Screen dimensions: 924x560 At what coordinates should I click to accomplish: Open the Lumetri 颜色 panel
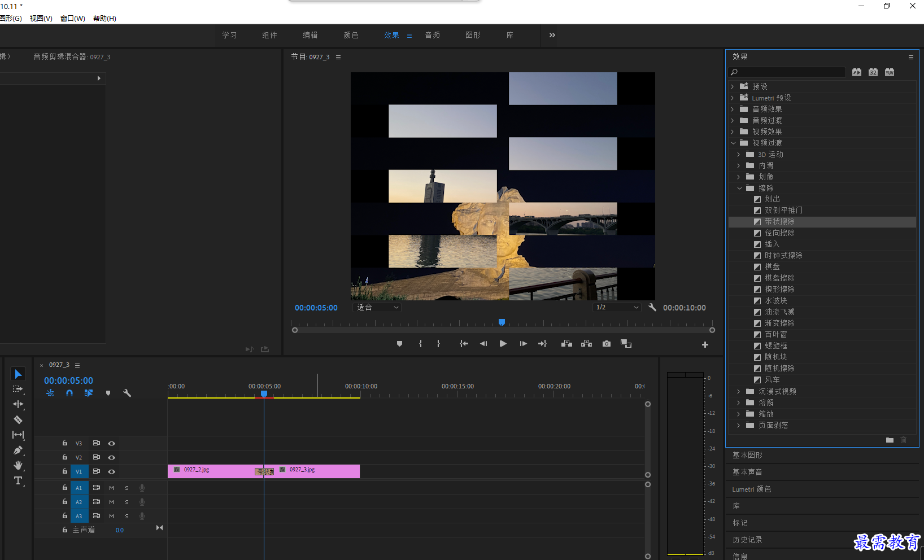tap(752, 489)
